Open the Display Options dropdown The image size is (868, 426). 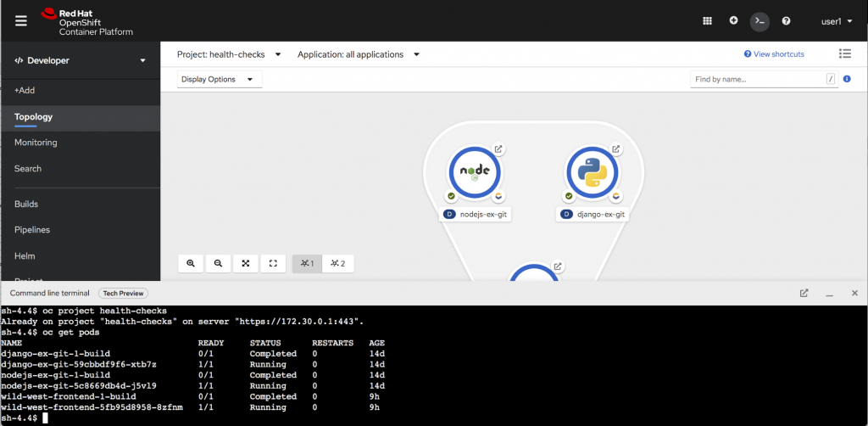[x=219, y=79]
